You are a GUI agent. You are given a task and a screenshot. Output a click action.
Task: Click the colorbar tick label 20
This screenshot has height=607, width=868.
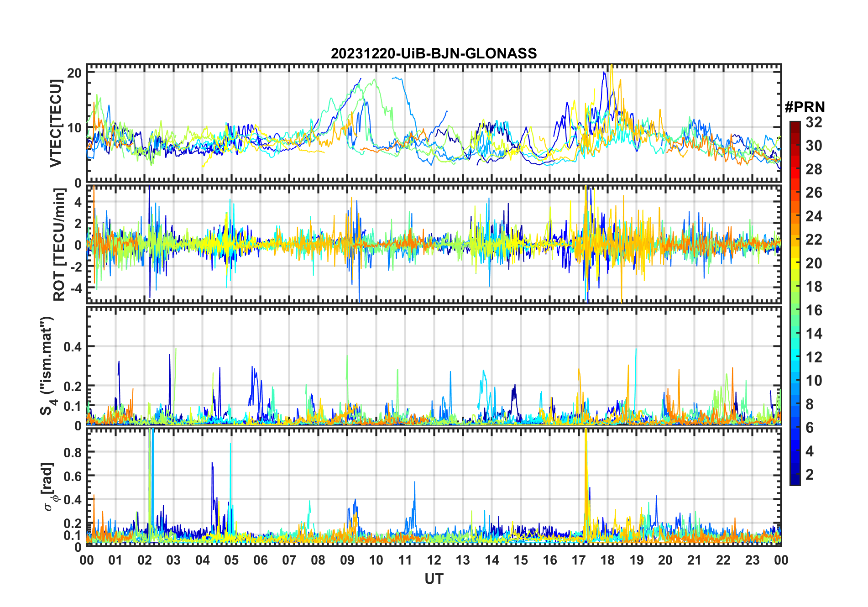tap(814, 263)
